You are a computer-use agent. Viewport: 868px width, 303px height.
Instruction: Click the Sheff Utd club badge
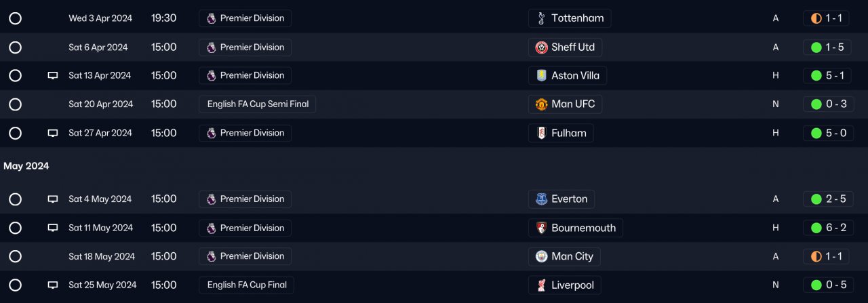[x=541, y=47]
